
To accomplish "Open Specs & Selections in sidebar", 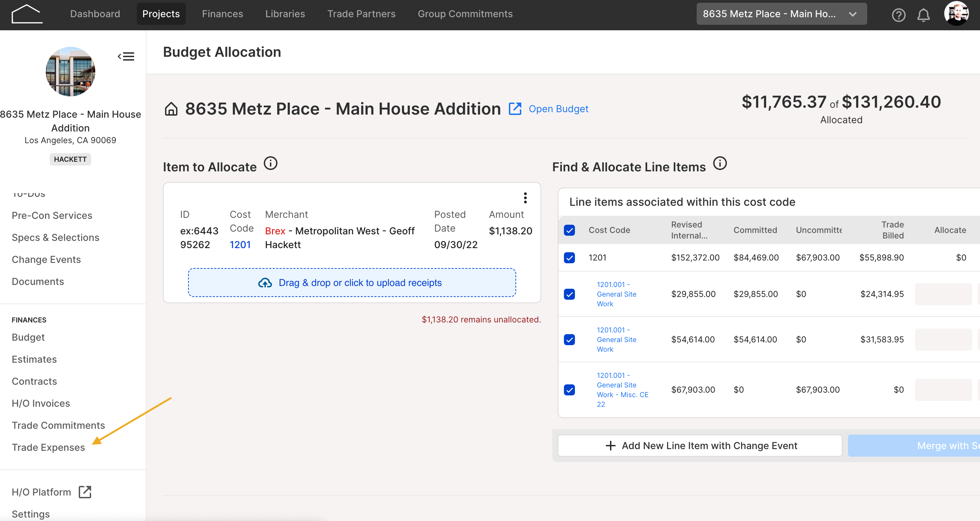I will pos(56,237).
